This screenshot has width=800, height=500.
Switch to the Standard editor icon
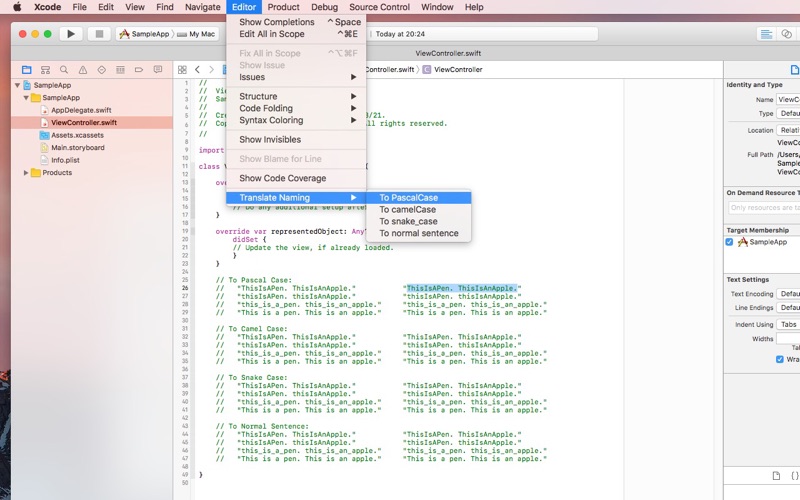coord(766,34)
